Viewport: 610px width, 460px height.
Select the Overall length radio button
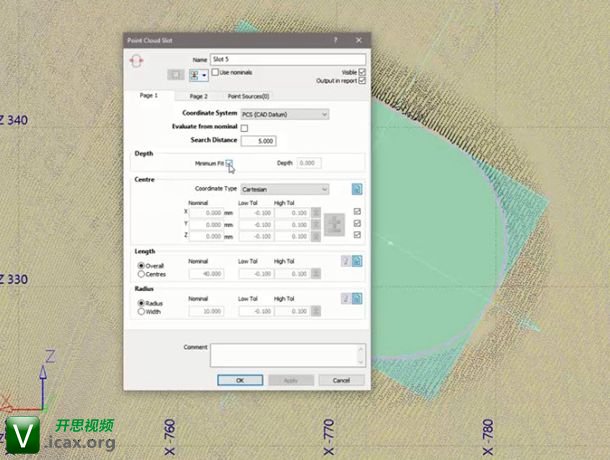point(141,265)
